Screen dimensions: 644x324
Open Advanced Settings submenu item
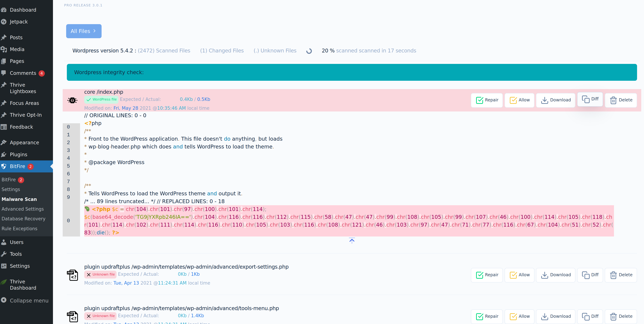23,209
